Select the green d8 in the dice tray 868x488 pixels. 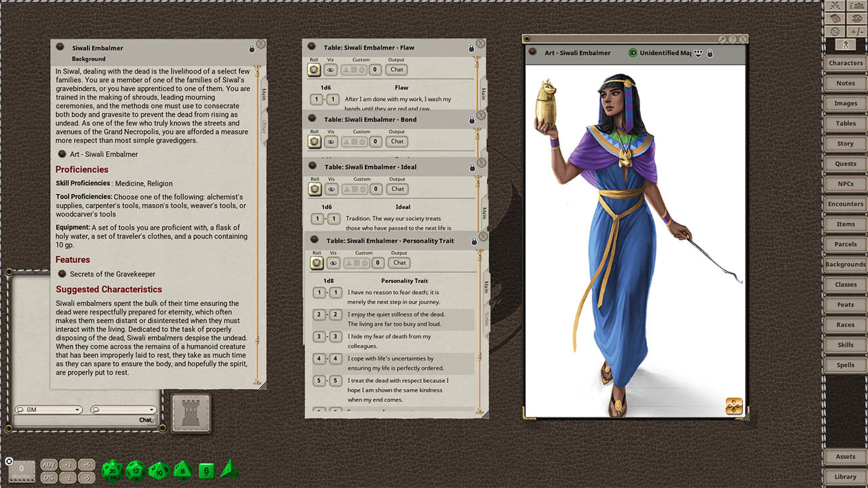182,469
